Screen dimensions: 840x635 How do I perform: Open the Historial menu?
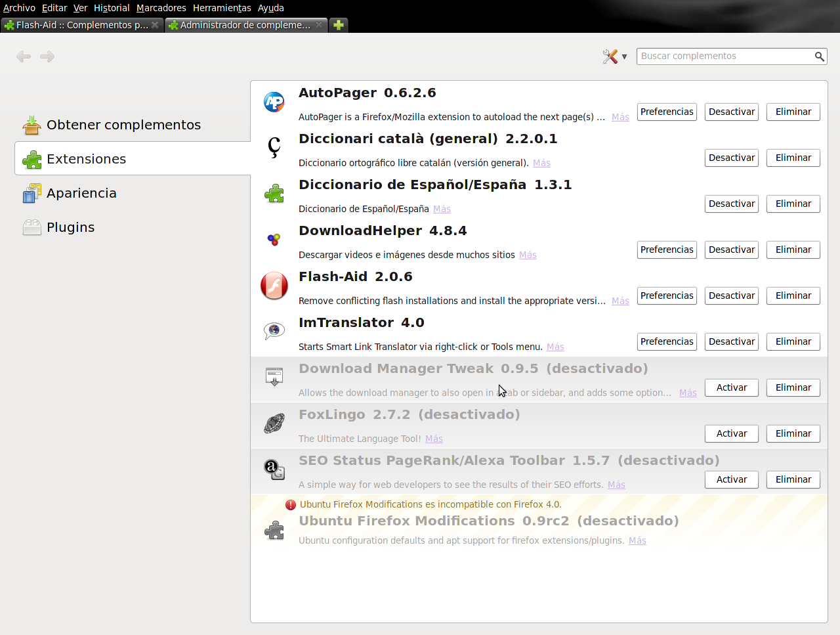pyautogui.click(x=112, y=8)
